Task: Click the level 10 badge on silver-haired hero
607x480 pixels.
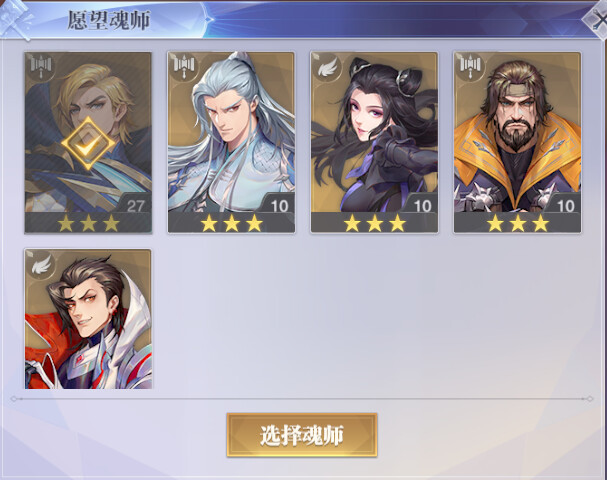Action: (278, 205)
